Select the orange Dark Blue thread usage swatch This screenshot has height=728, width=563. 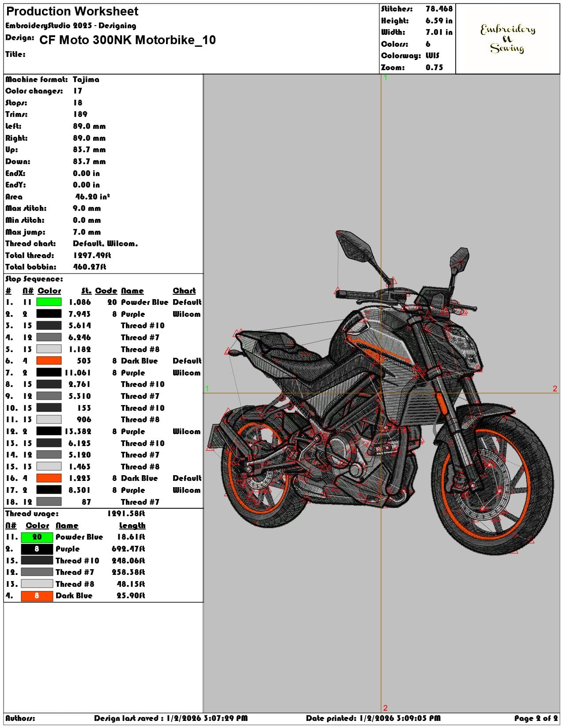tap(37, 596)
